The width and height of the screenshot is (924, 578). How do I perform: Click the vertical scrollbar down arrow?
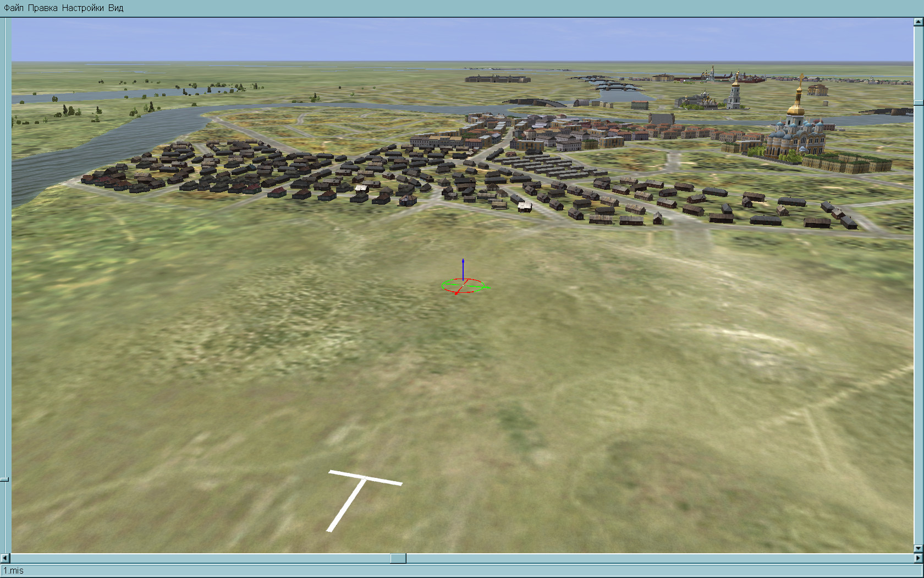919,549
